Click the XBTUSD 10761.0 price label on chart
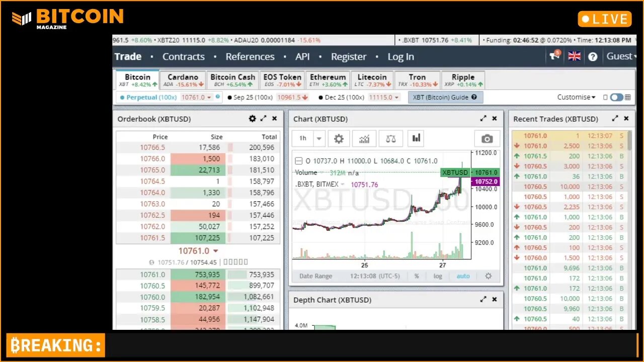The image size is (644, 362). pyautogui.click(x=470, y=172)
